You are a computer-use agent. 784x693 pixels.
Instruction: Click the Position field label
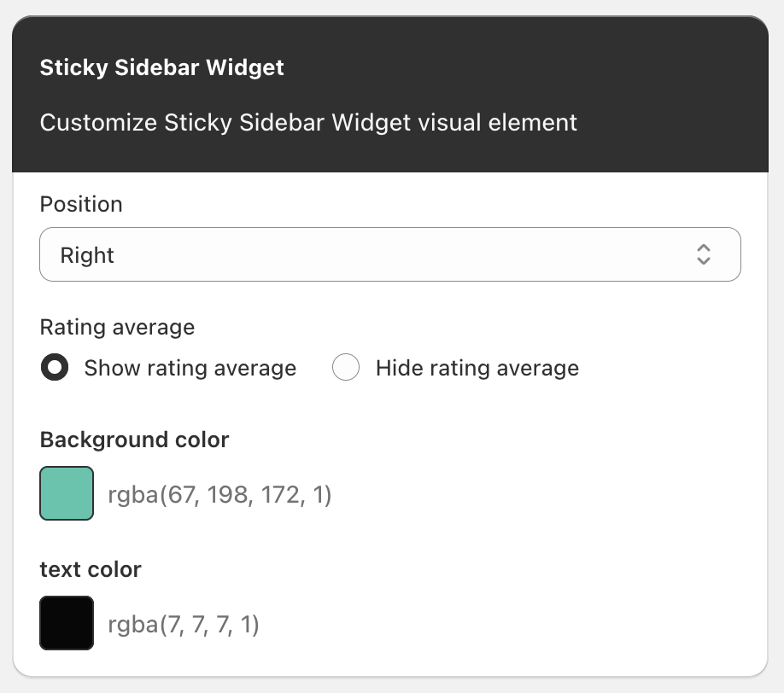click(x=81, y=204)
